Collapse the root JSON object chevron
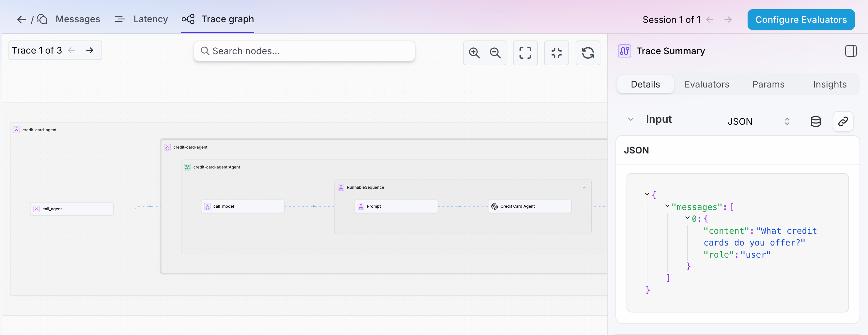The height and width of the screenshot is (335, 868). click(647, 194)
